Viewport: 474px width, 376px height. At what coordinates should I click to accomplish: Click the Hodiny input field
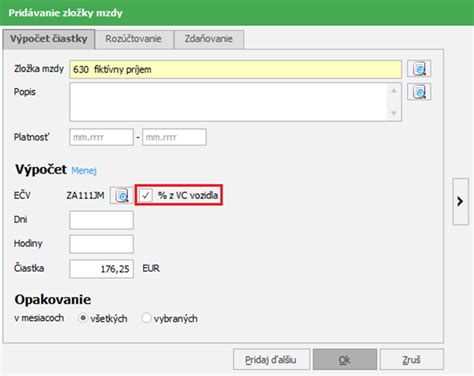(x=101, y=244)
